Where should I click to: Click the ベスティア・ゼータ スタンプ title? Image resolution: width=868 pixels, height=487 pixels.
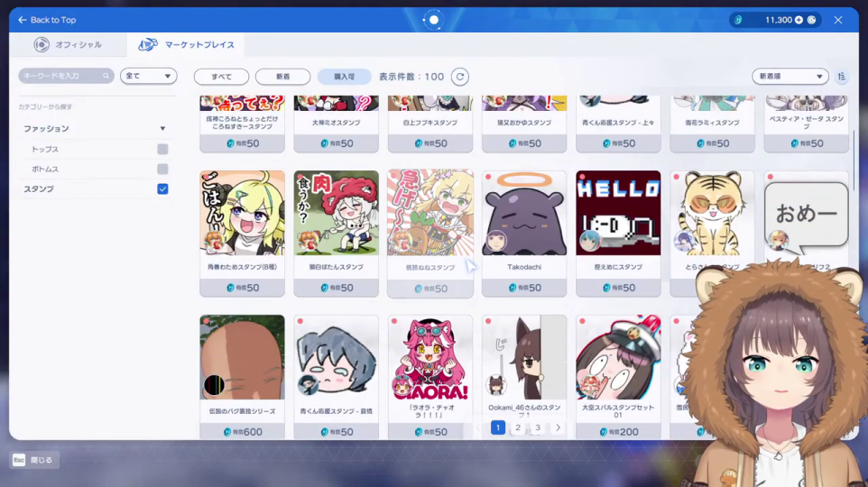coord(806,123)
